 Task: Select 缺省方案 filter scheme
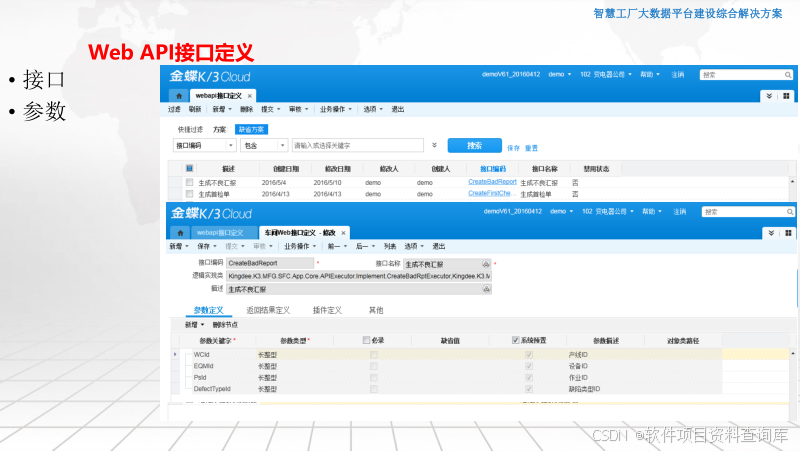[252, 130]
